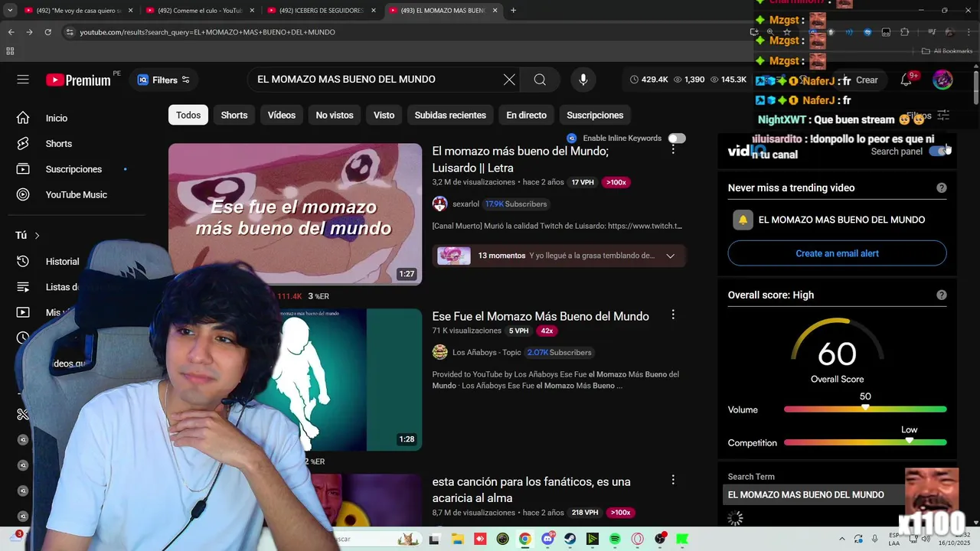The height and width of the screenshot is (551, 980).
Task: Open Spotify from the taskbar
Action: pos(615,539)
